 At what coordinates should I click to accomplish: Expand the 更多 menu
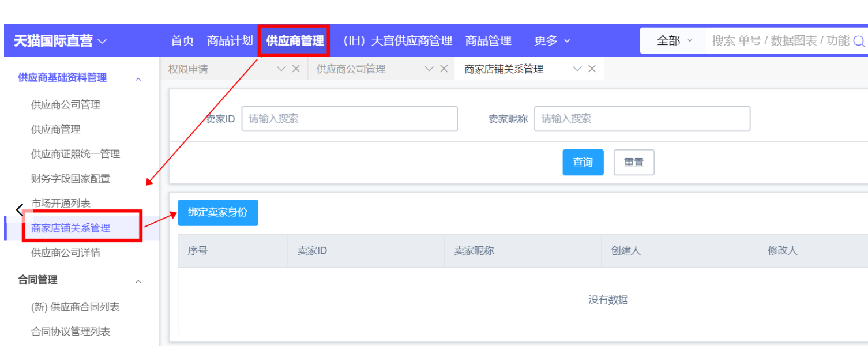[x=552, y=40]
